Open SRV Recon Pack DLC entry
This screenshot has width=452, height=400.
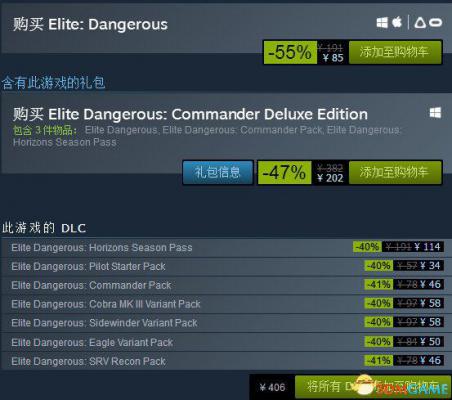[x=226, y=361]
